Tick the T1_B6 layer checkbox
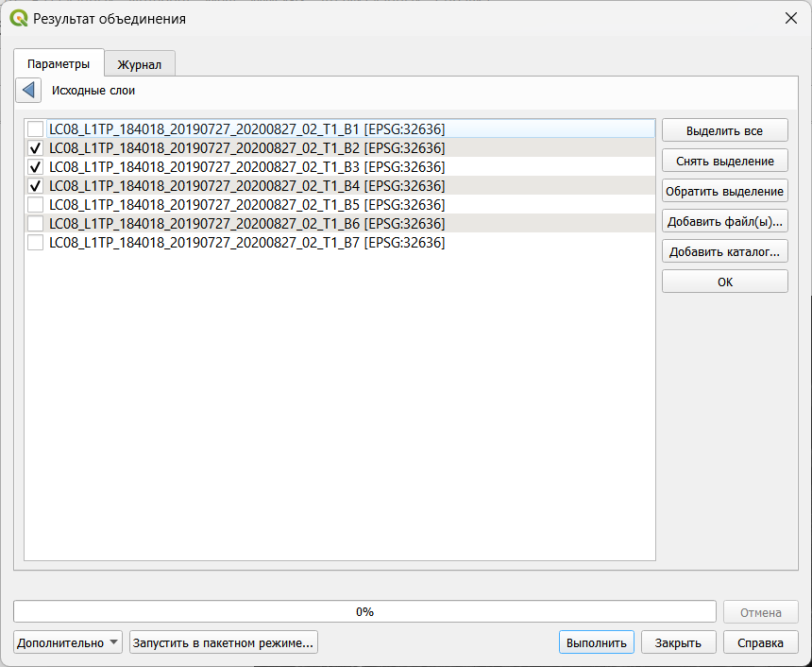812x667 pixels. click(35, 223)
